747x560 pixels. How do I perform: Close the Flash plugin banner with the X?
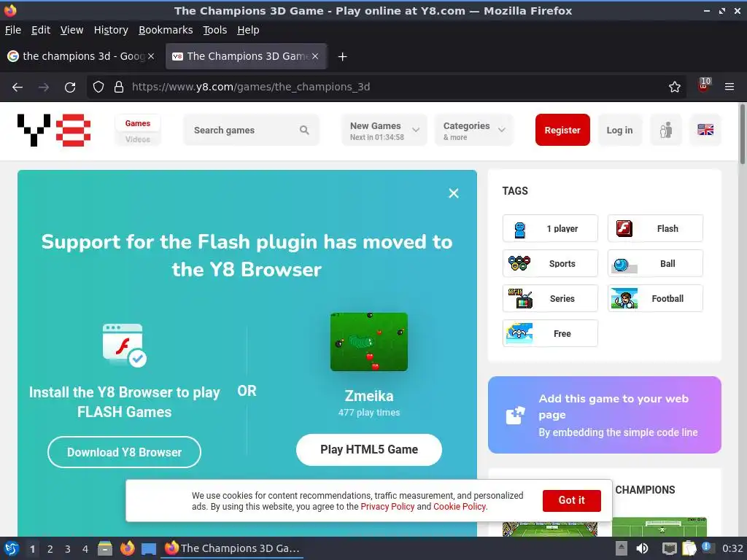[x=454, y=193]
